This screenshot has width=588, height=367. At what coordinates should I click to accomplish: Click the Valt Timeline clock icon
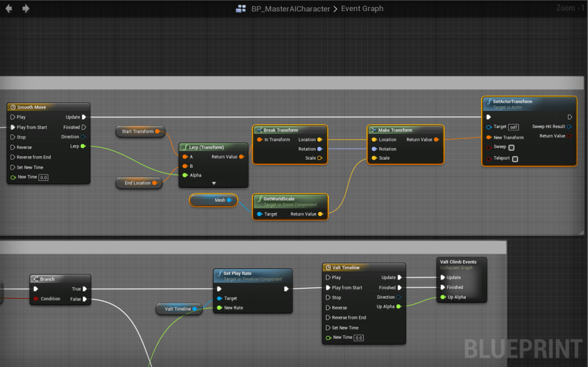(x=328, y=268)
